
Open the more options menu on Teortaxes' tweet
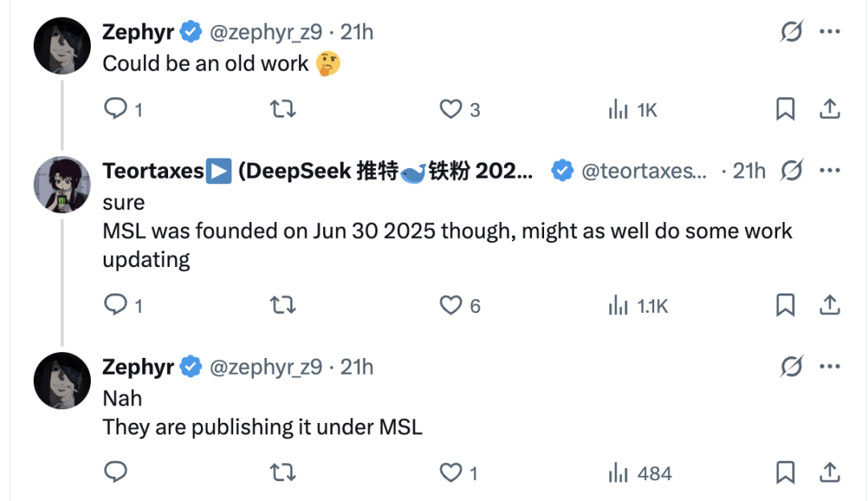pyautogui.click(x=830, y=171)
